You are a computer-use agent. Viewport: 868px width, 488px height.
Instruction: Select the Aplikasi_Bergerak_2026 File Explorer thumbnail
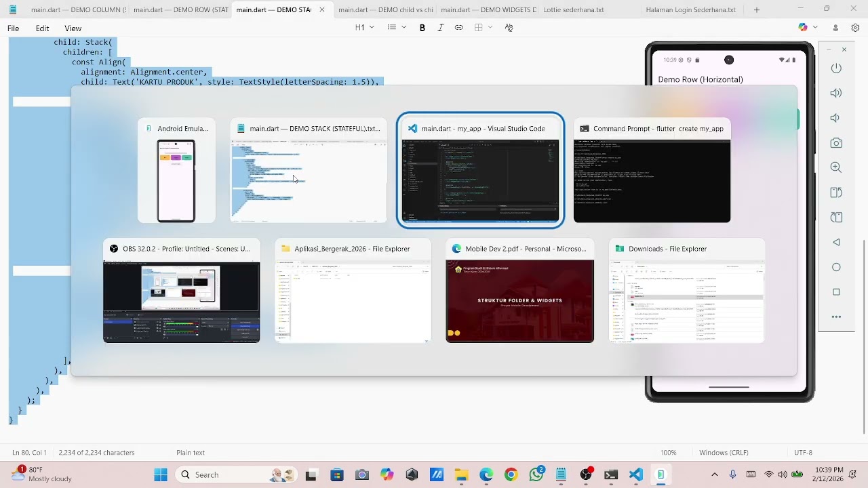pyautogui.click(x=353, y=291)
